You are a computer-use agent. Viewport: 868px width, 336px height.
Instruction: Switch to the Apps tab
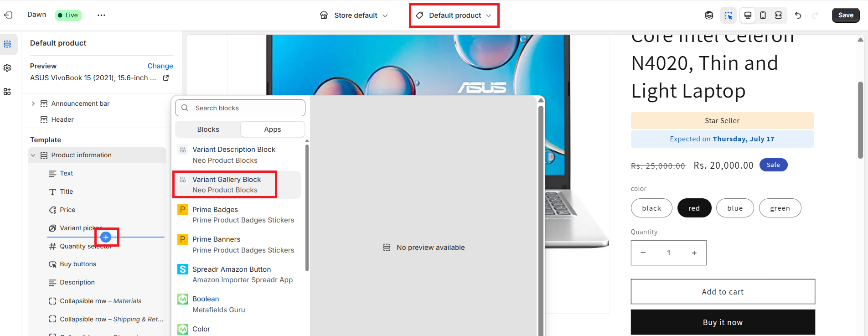pos(273,129)
